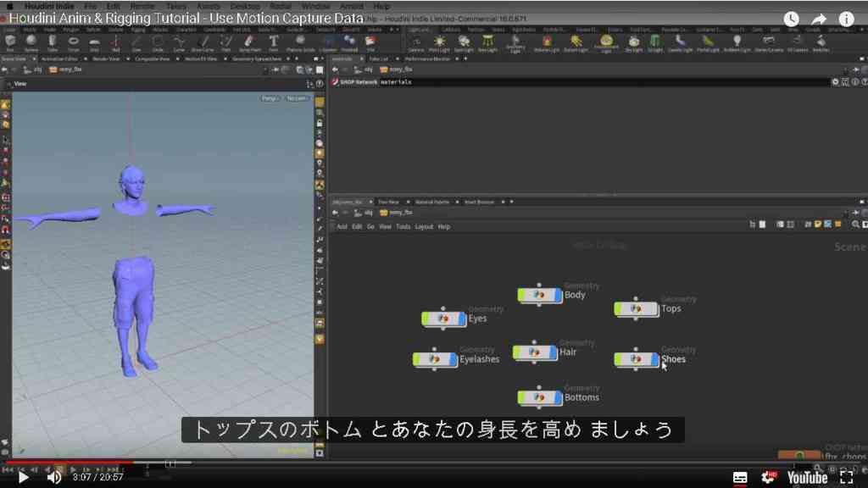Click the red video progress bar
Image resolution: width=868 pixels, height=488 pixels.
point(70,463)
